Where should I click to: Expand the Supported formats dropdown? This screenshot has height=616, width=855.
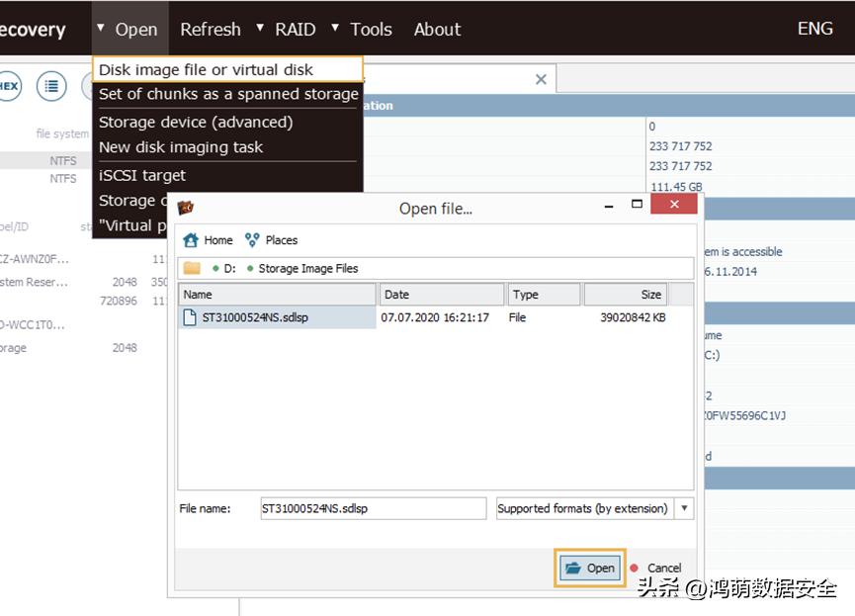(683, 508)
